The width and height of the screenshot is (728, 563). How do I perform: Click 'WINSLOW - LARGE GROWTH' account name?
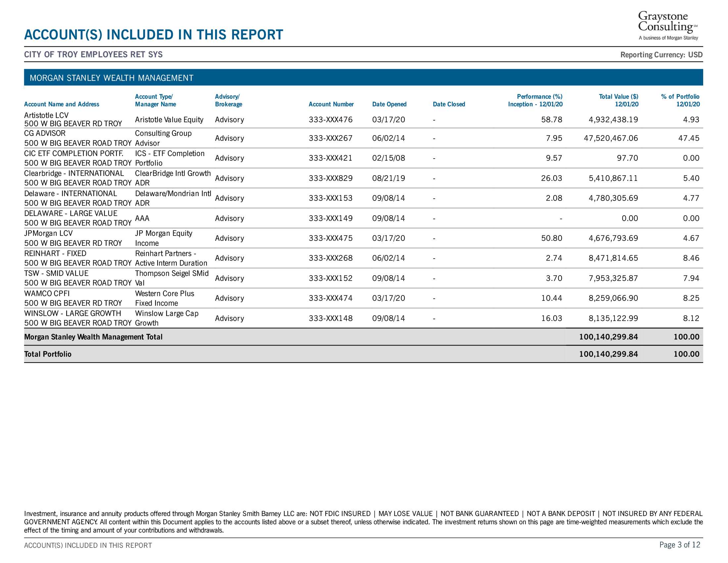[72, 314]
